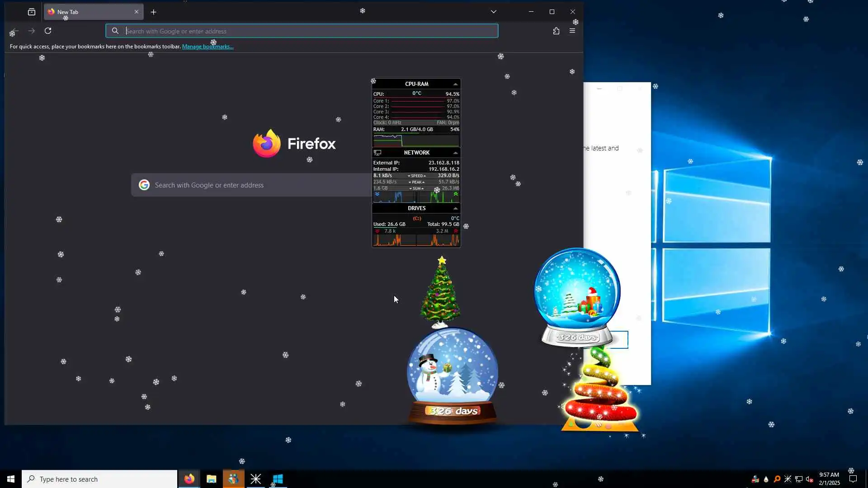Open Firefox View icon in tab bar
868x488 pixels.
click(31, 12)
